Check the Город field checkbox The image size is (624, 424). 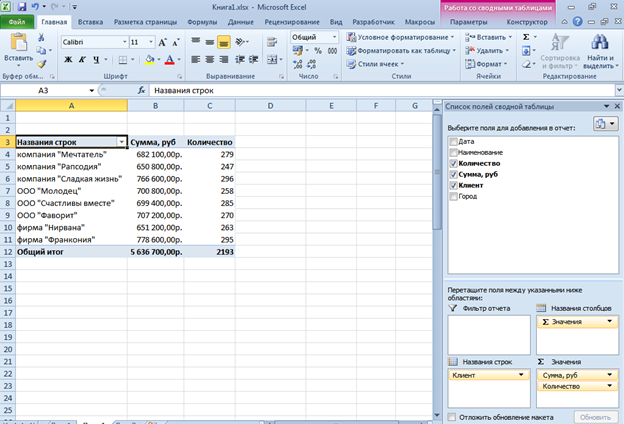click(x=454, y=196)
